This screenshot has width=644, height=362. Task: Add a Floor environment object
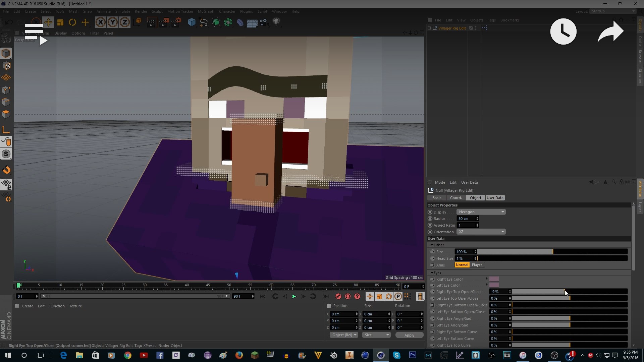(252, 22)
